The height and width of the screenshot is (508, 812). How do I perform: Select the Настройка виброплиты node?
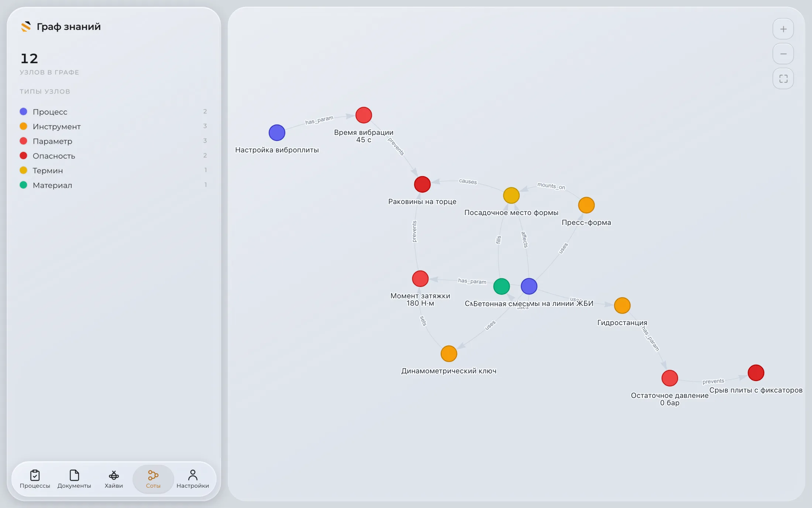click(x=277, y=133)
